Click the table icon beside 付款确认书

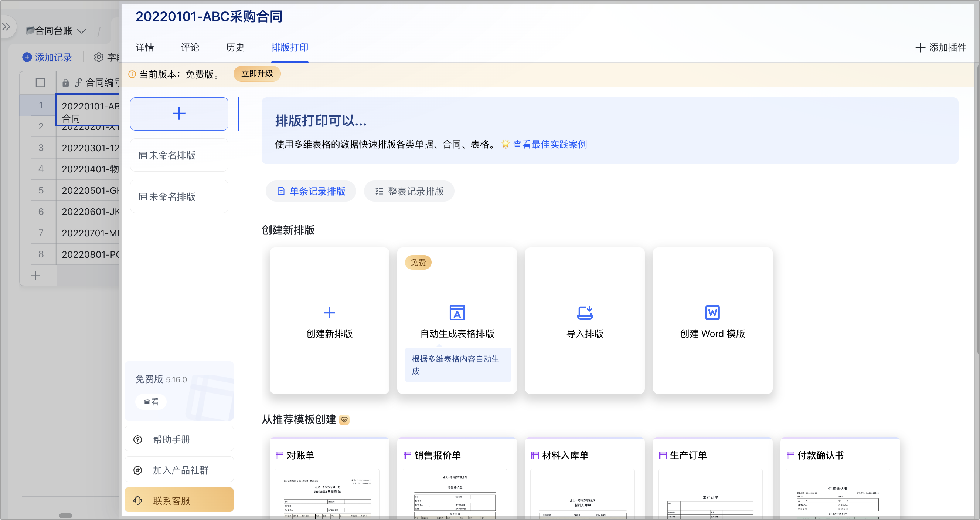click(x=790, y=455)
